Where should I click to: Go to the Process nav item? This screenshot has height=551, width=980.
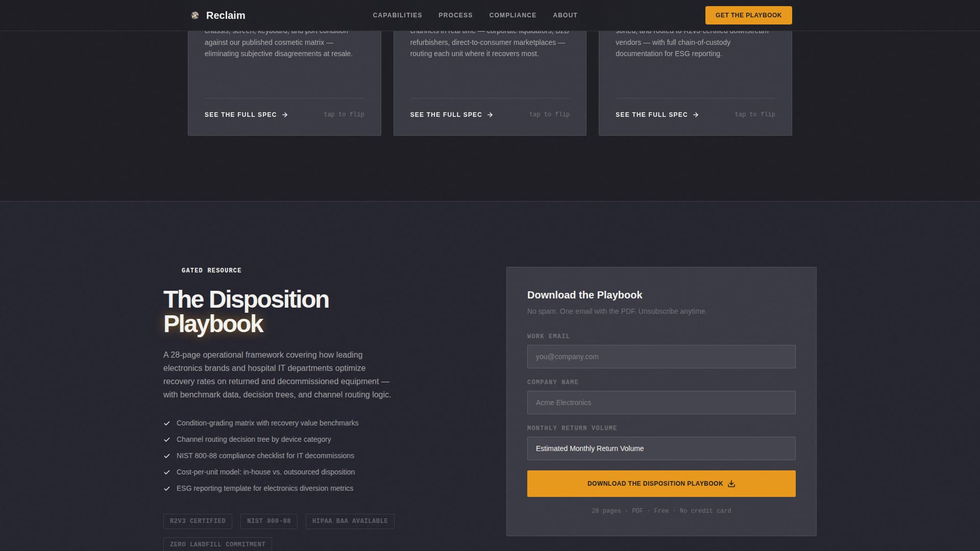click(455, 15)
